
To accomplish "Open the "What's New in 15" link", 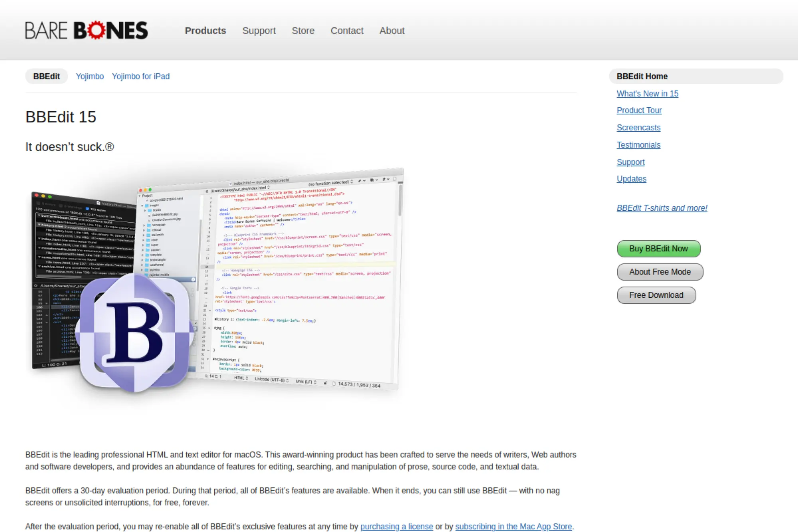I will click(x=647, y=93).
